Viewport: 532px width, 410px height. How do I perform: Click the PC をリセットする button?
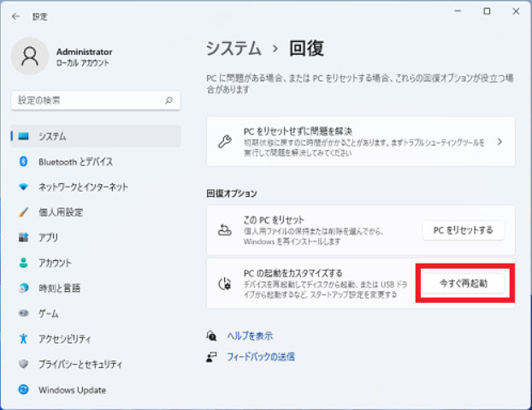(x=463, y=230)
